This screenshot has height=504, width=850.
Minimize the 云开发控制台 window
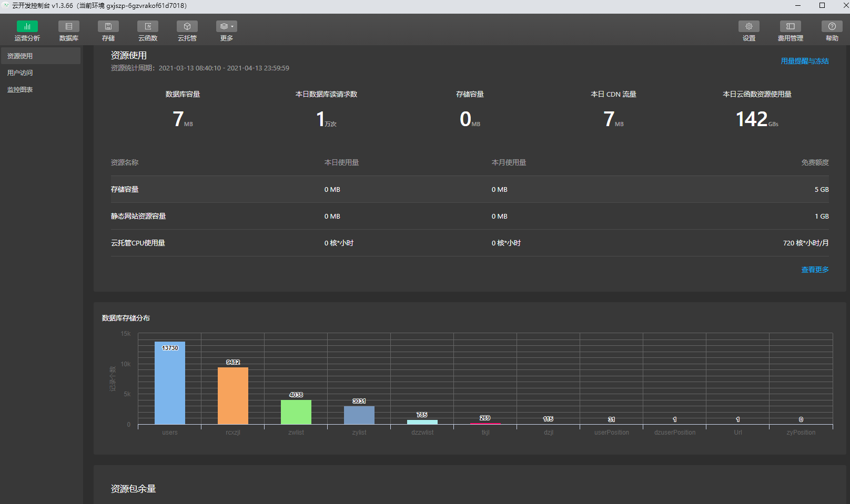(x=798, y=5)
